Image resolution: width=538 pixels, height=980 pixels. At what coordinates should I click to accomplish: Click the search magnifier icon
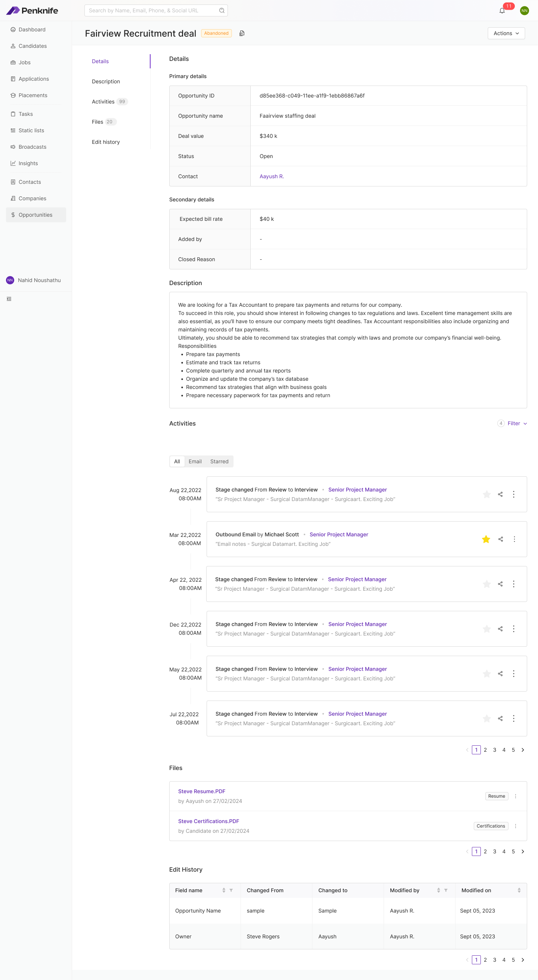[x=222, y=11]
